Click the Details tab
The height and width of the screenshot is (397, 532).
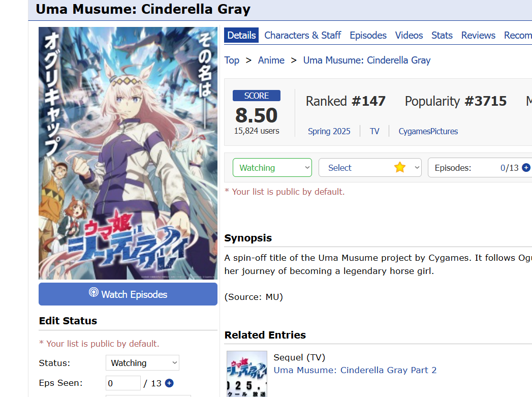(x=241, y=35)
